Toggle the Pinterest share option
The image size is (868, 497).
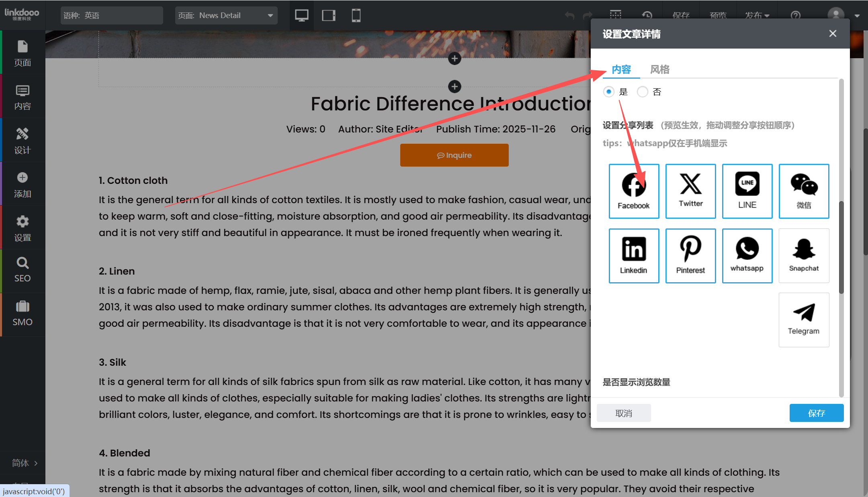click(690, 256)
